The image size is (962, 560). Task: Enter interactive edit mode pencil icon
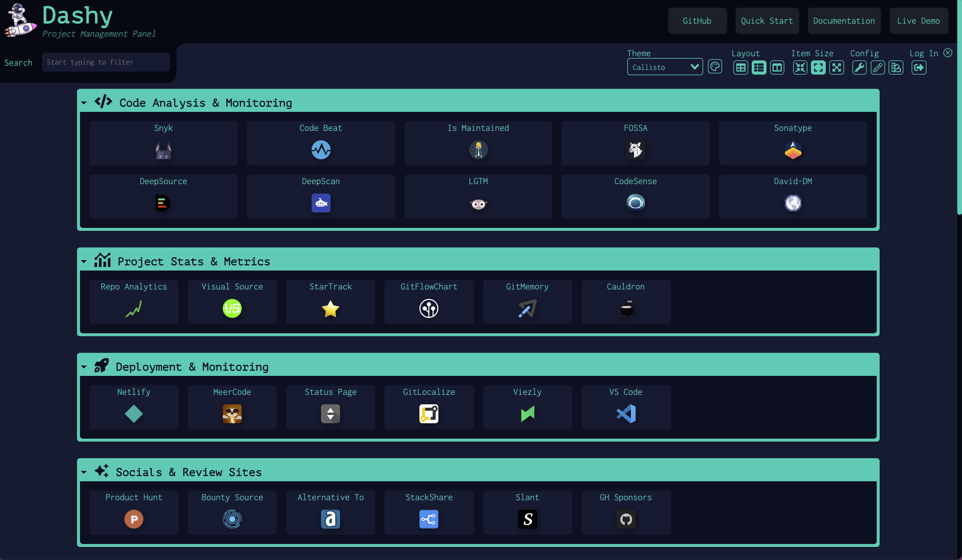click(x=877, y=68)
